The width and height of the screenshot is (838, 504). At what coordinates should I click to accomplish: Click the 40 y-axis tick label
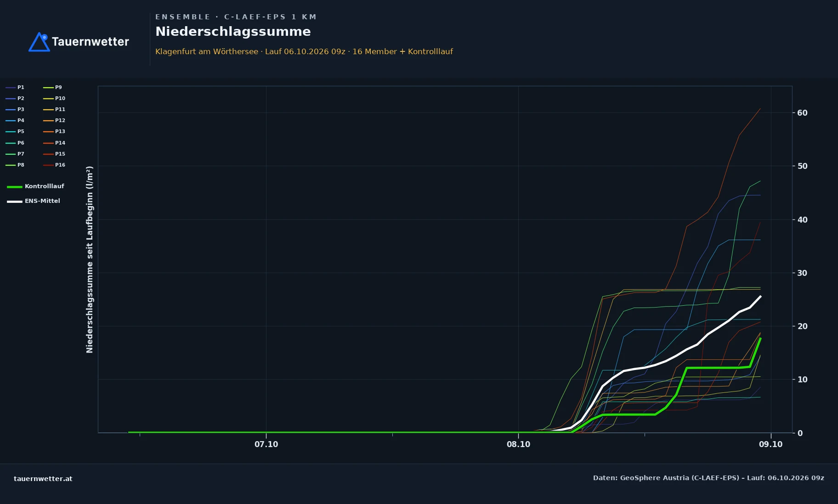(x=802, y=220)
